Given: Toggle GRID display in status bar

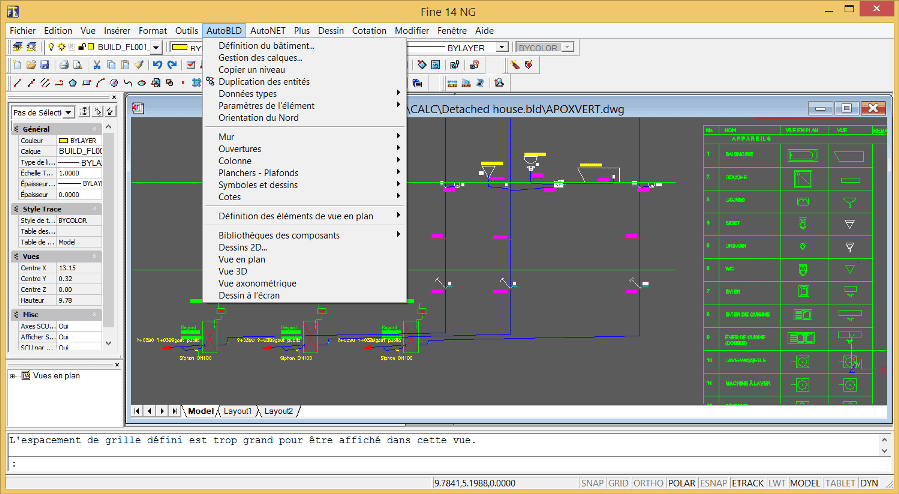Looking at the screenshot, I should 618,483.
